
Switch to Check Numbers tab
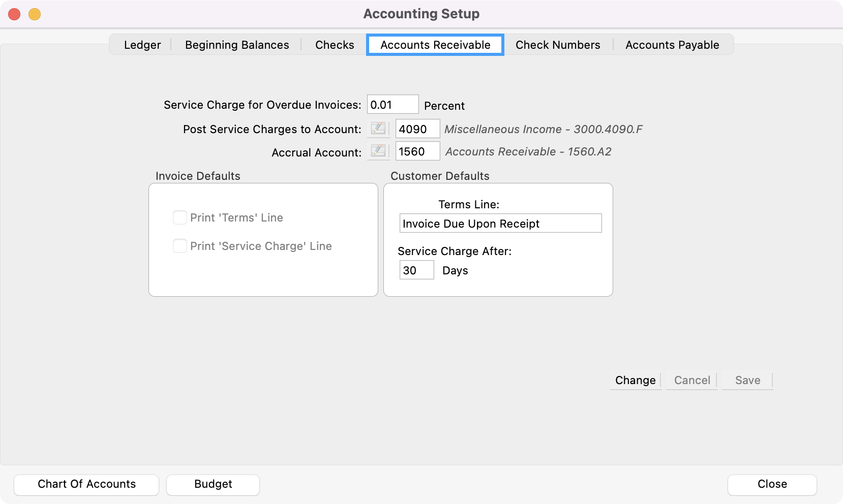click(x=558, y=45)
